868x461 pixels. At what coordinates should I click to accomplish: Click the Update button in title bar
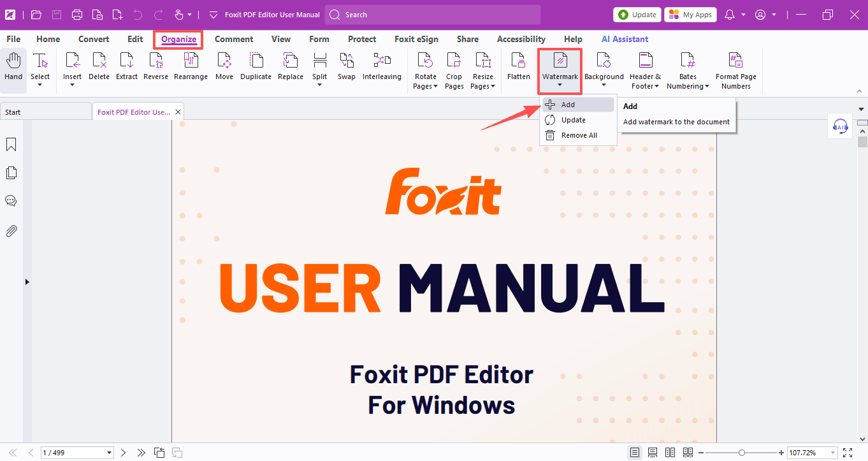[x=637, y=15]
